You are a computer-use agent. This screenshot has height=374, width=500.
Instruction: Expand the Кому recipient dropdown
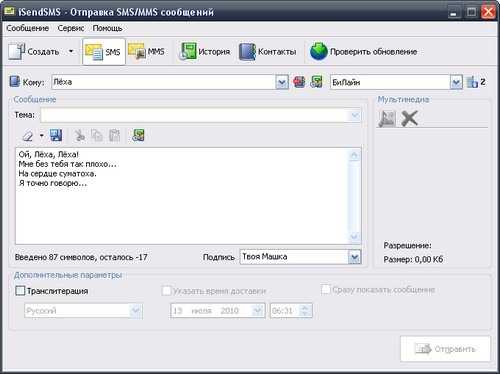282,82
